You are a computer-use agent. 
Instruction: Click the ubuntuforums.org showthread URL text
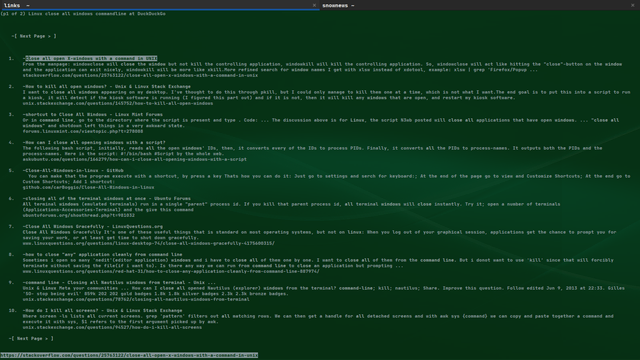(x=78, y=215)
